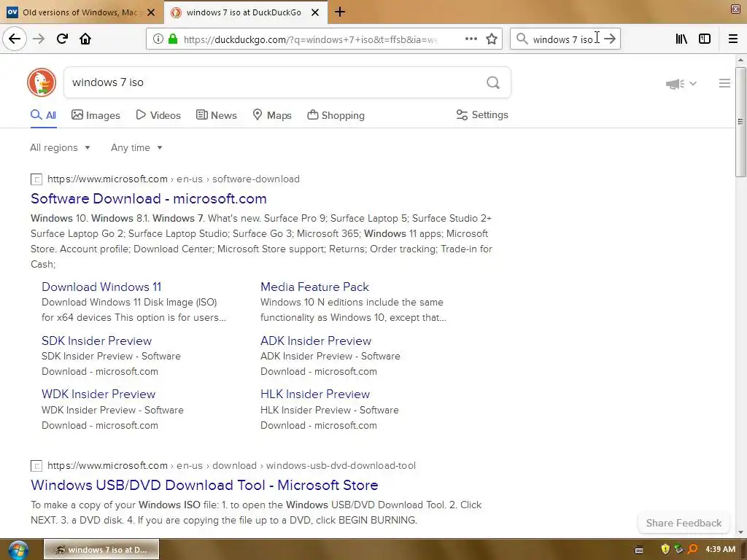Close the Old versions of Windows tab
747x560 pixels.
tap(151, 12)
